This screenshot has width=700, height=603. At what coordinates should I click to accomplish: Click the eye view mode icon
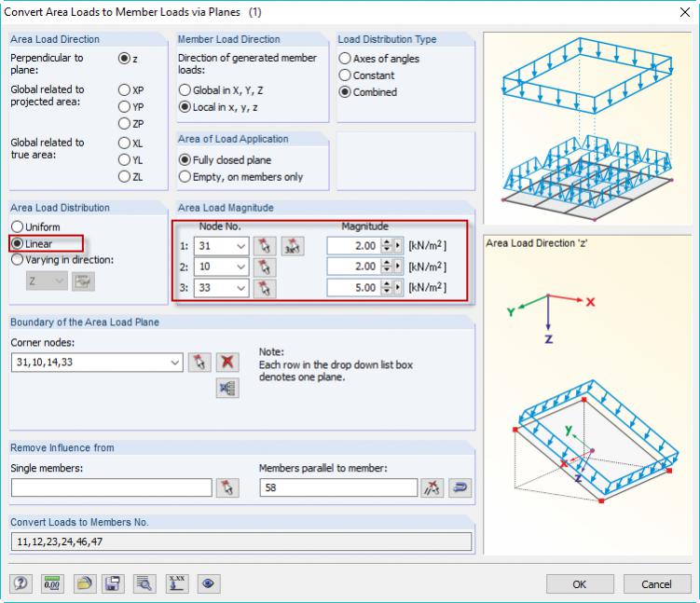[209, 583]
